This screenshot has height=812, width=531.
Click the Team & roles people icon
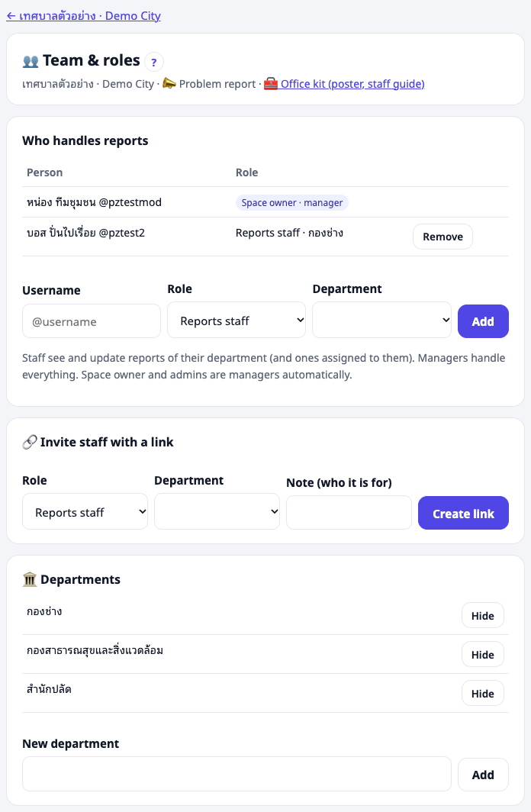31,61
